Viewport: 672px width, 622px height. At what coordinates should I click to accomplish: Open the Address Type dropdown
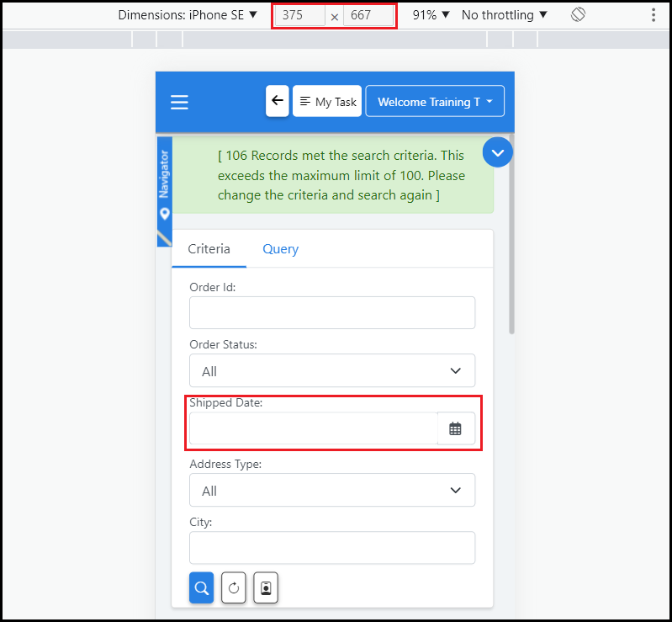pos(332,490)
